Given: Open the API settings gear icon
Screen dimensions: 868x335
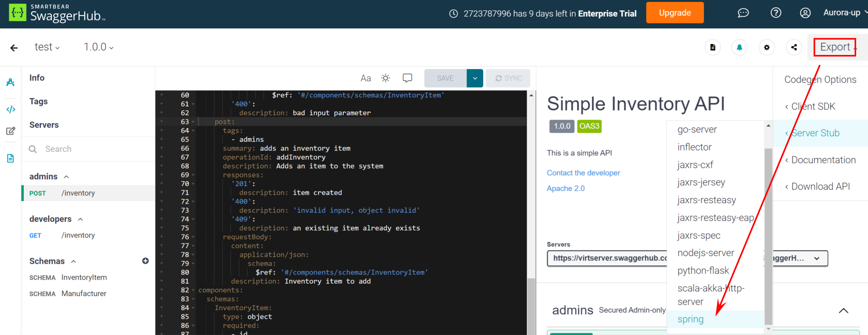Looking at the screenshot, I should 767,47.
